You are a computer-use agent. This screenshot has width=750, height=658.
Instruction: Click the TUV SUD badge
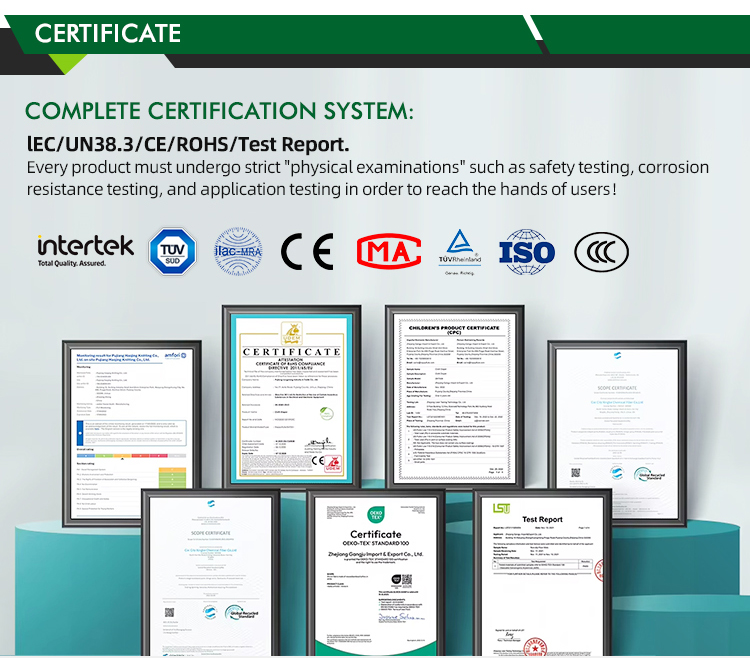point(172,252)
